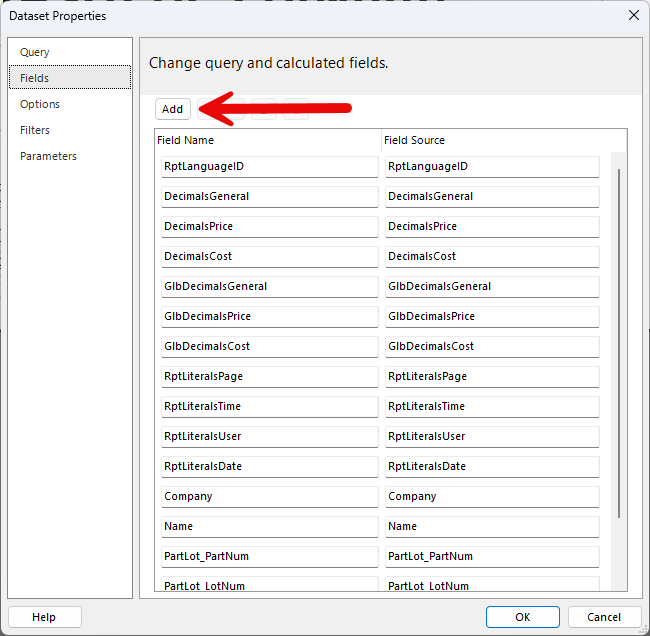Click the GlbDecimalsCost field source box

point(492,347)
